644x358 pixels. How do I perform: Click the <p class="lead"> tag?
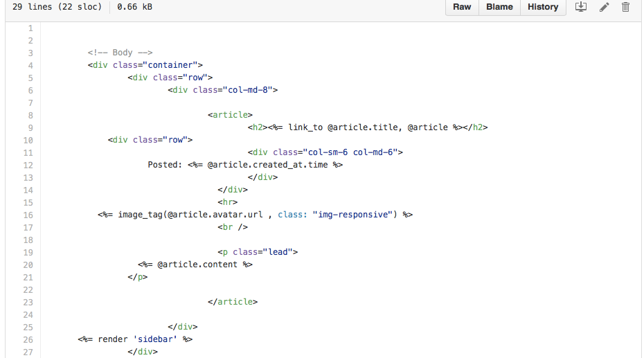[x=258, y=251]
